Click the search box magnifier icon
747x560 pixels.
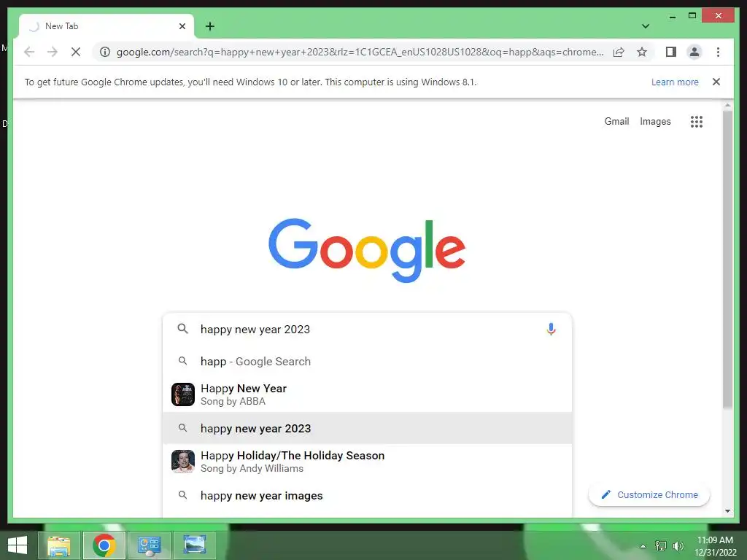point(182,329)
